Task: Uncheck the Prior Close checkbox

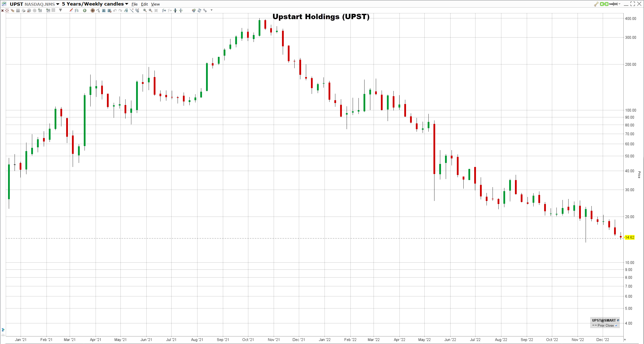Action: point(616,325)
